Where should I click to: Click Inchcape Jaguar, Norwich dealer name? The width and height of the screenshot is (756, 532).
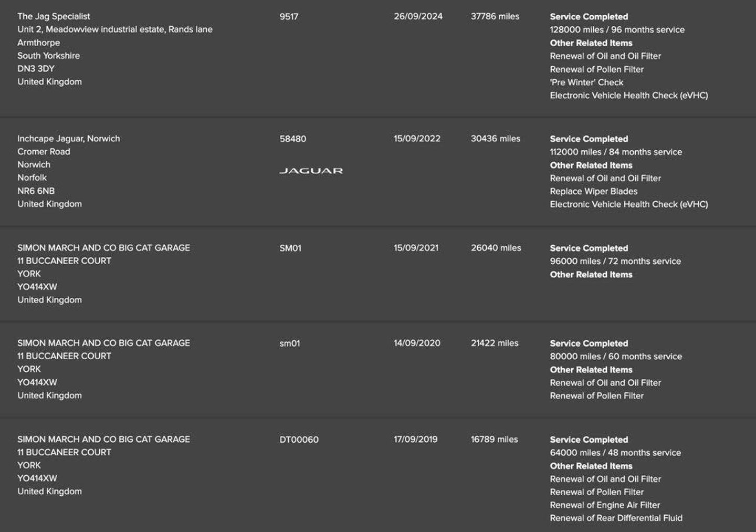pyautogui.click(x=69, y=139)
